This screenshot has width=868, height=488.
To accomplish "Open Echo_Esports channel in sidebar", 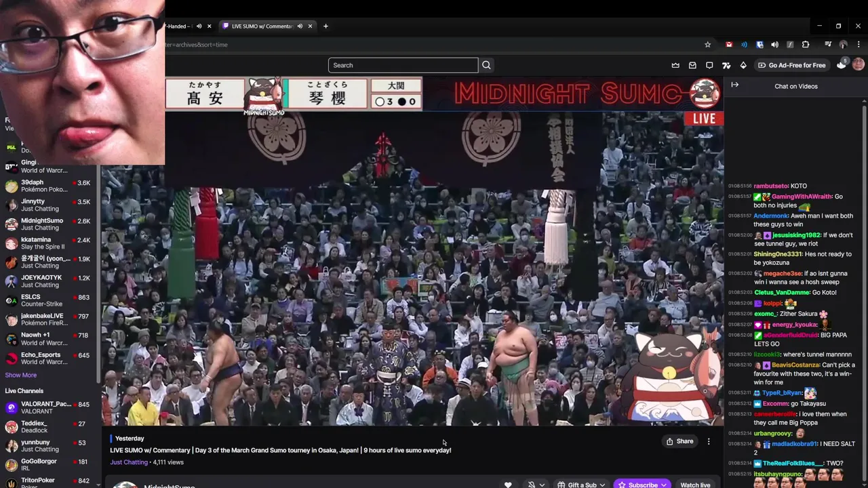I will pos(49,358).
